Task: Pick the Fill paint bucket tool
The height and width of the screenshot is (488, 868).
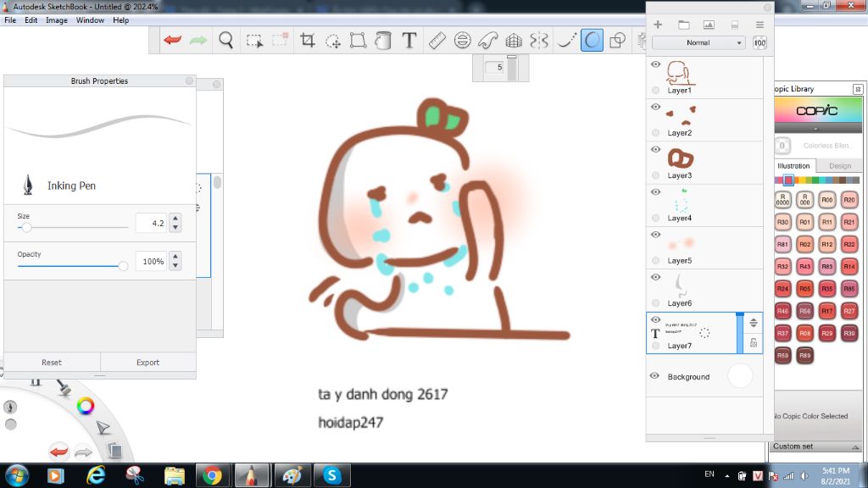Action: 381,40
